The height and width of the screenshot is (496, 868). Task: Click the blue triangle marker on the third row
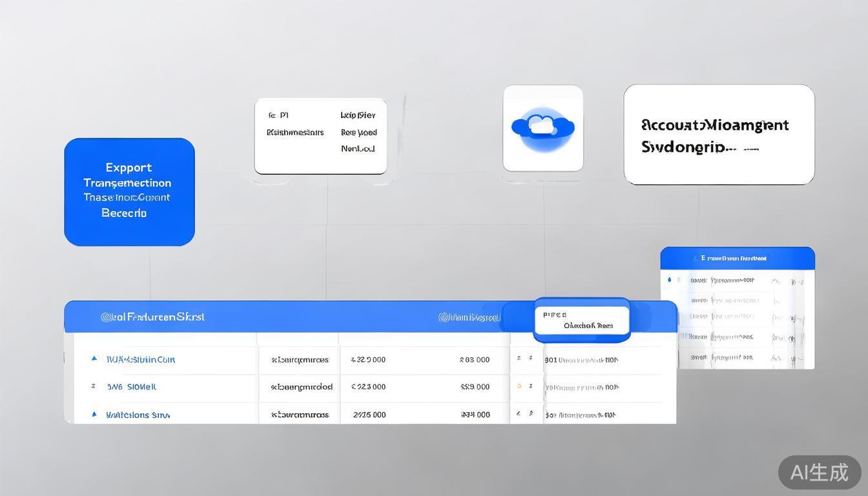click(94, 415)
